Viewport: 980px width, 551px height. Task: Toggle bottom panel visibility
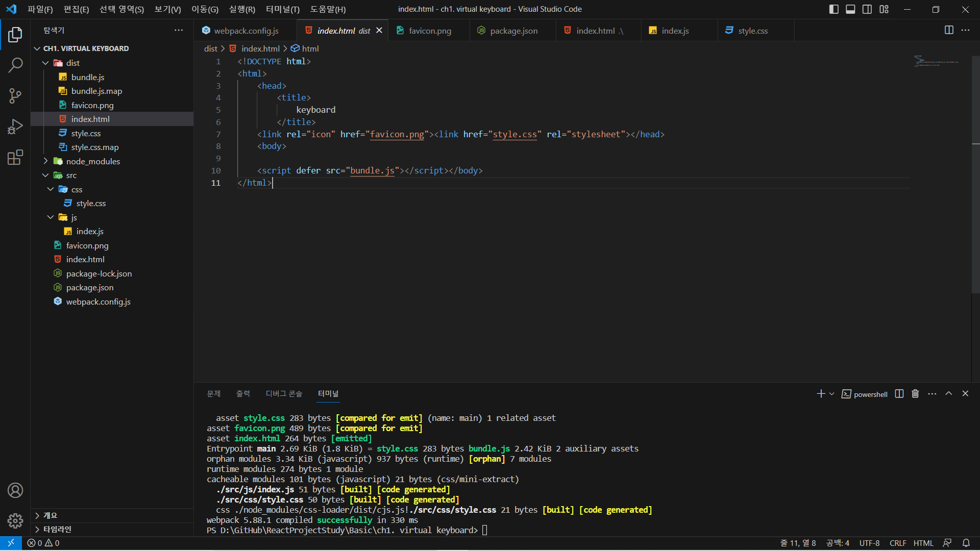pos(850,9)
